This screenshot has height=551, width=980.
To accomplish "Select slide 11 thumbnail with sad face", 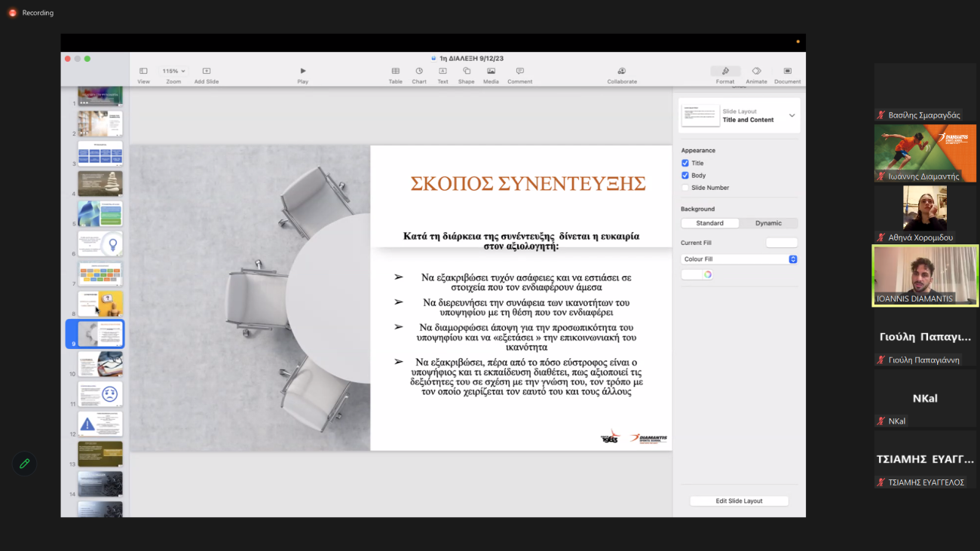I will point(100,394).
